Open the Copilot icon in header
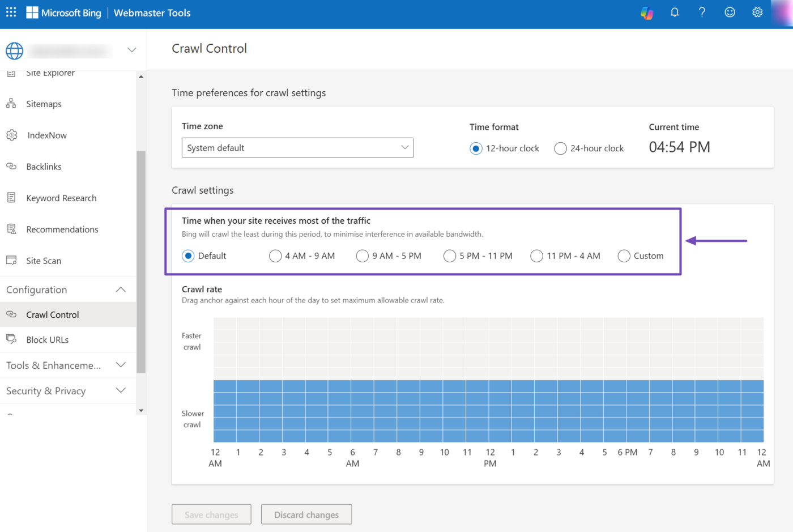The height and width of the screenshot is (532, 793). pyautogui.click(x=647, y=12)
